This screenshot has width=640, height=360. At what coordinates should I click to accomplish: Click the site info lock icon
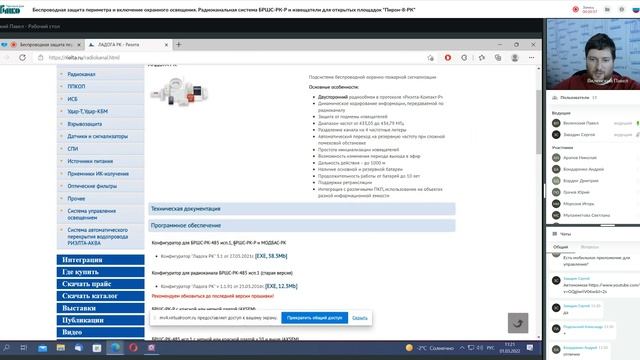pyautogui.click(x=40, y=58)
